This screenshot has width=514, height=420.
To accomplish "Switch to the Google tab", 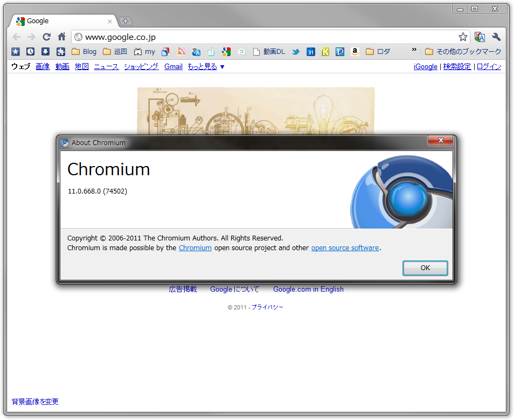I will click(x=62, y=21).
